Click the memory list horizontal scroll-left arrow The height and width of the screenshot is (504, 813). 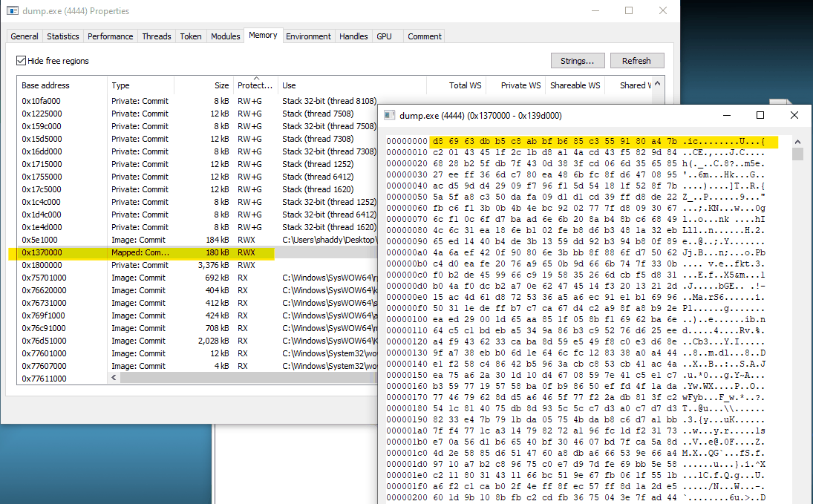[114, 378]
